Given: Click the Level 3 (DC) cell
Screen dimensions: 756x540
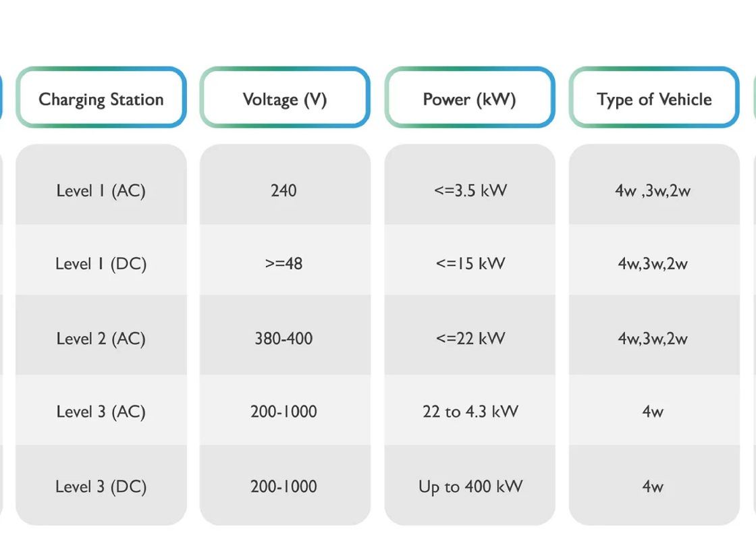Looking at the screenshot, I should coord(101,486).
